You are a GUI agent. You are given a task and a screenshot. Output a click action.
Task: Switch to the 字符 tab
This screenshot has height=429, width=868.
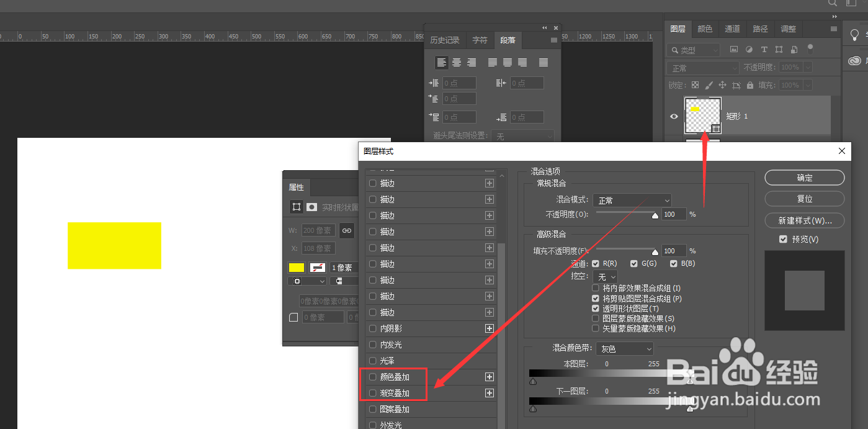tap(480, 40)
